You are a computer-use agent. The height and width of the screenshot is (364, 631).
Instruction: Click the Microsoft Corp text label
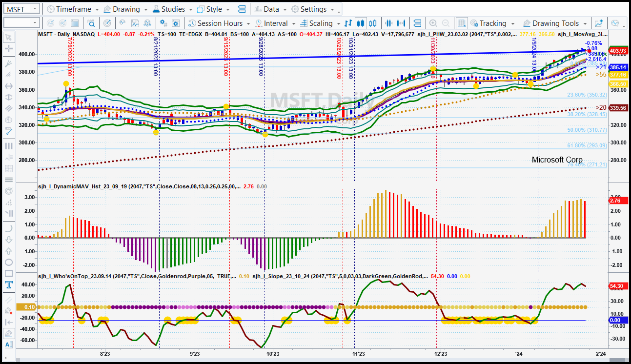pos(557,160)
